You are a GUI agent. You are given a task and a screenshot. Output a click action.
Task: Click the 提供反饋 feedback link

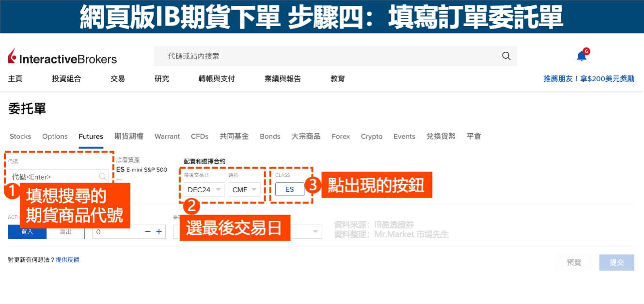[67, 260]
